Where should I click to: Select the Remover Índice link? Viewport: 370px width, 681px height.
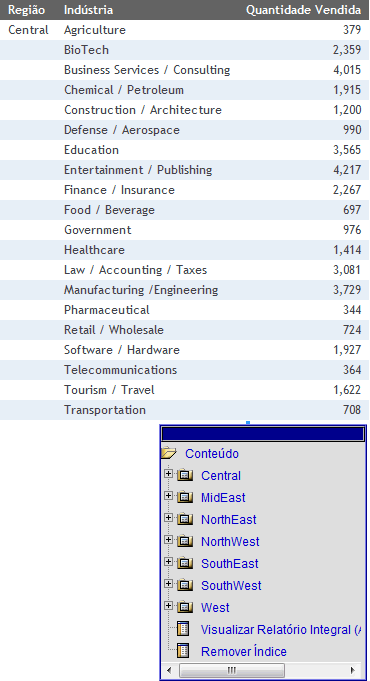coord(244,651)
